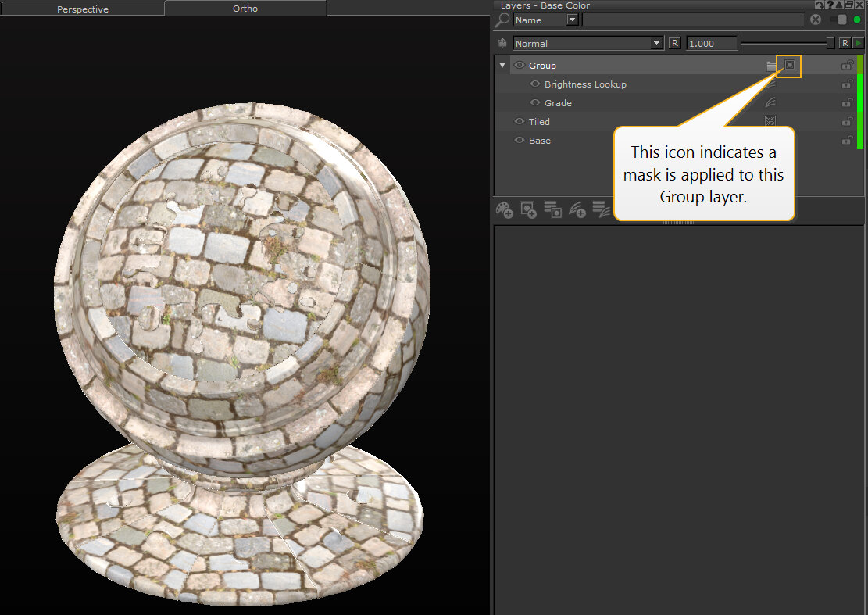This screenshot has height=615, width=868.
Task: Toggle the lock on the Base layer
Action: point(846,141)
